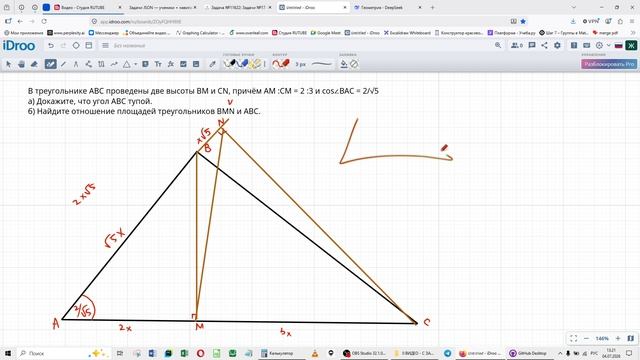Open a new browser tab
640x360 pixels.
click(x=432, y=7)
